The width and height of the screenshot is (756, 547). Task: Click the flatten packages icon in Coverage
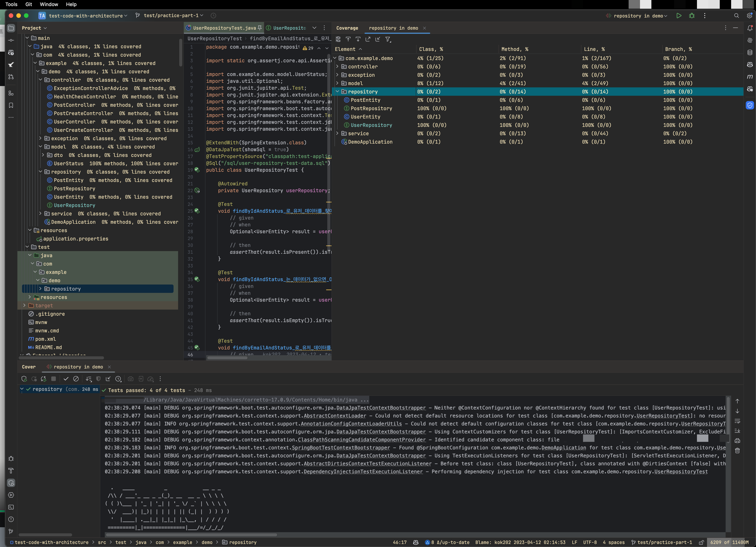pos(338,39)
